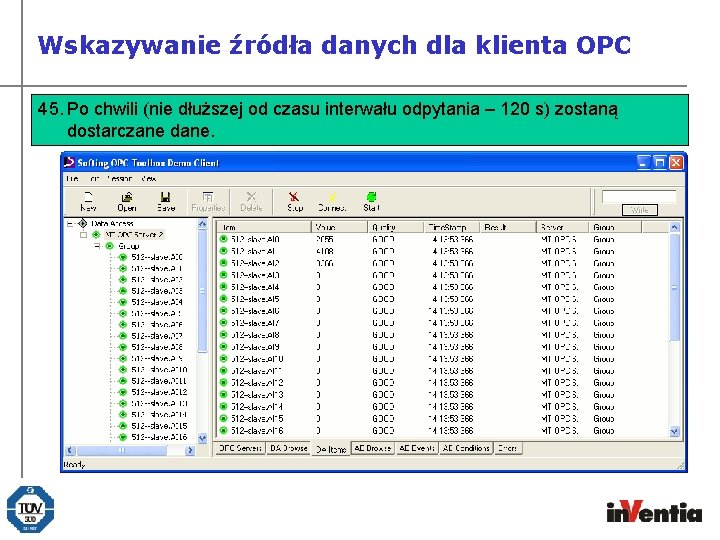Click green icon of 512-slave.AI16 in tree
Screen dimensions: 720x540
pos(123,437)
